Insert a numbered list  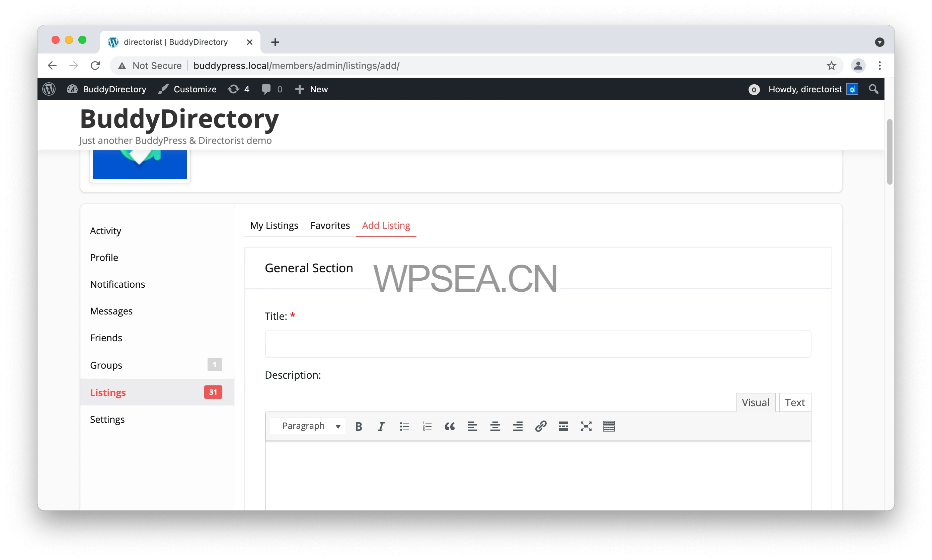(x=427, y=427)
